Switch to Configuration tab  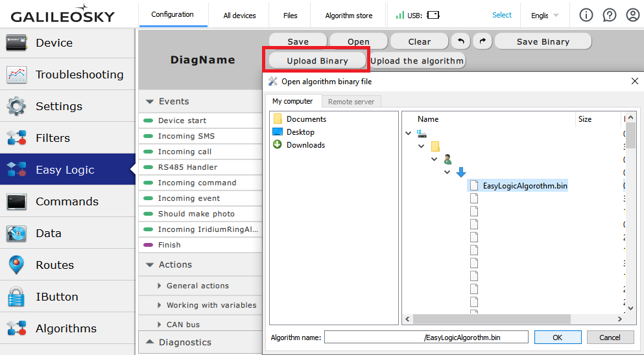(x=173, y=14)
